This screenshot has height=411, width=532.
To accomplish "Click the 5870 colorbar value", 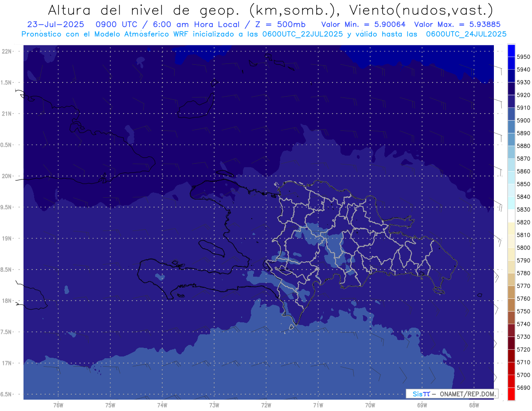I will click(523, 158).
